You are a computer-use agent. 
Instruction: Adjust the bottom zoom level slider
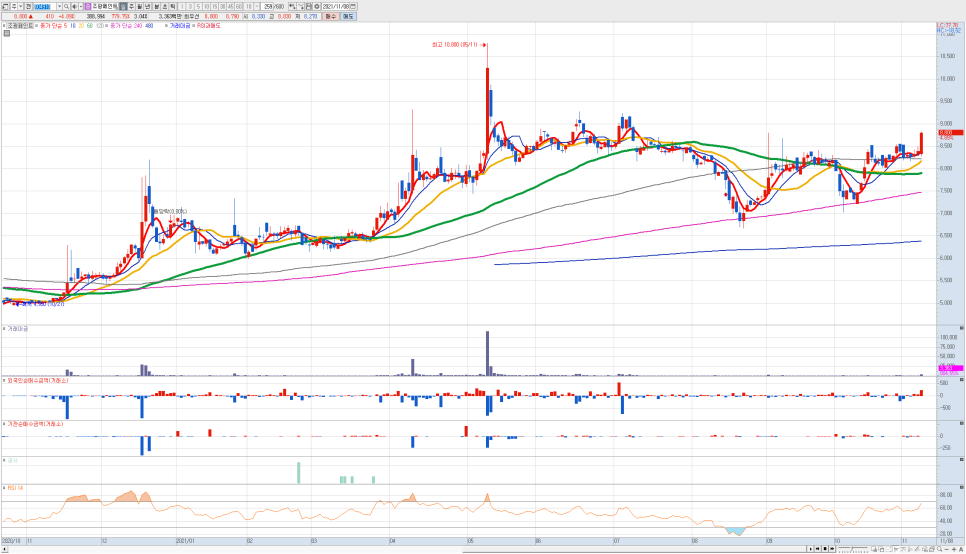tap(853, 549)
